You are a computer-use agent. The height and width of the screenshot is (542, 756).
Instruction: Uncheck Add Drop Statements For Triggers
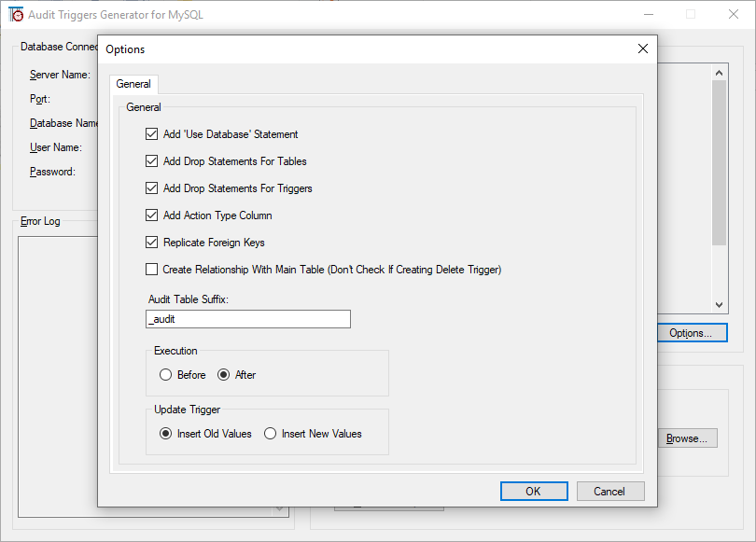(152, 188)
